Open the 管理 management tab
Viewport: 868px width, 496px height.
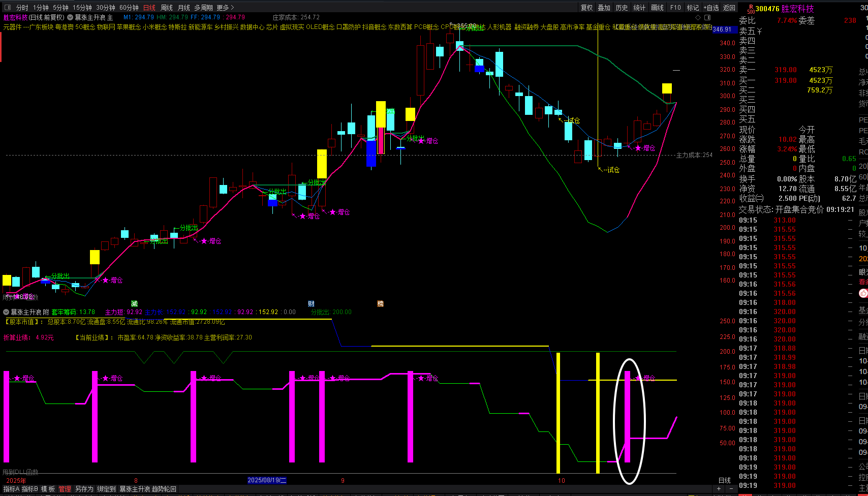(65, 489)
